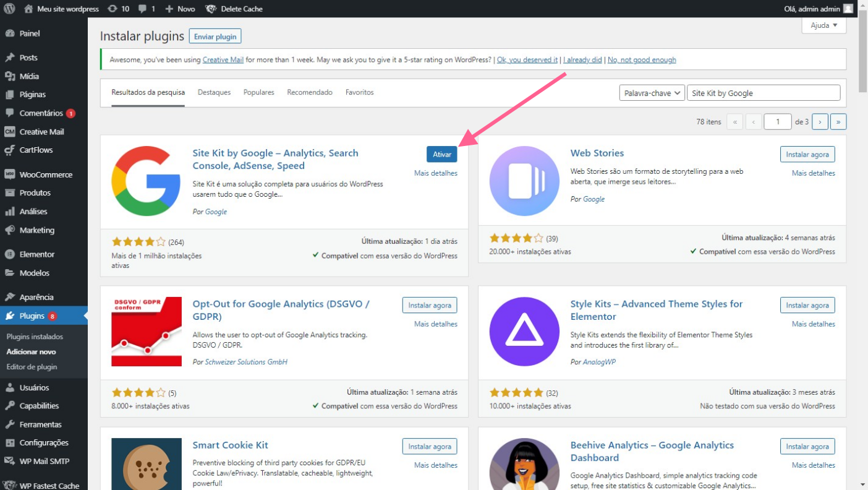Open the WordPress logo menu
Viewport: 868px width, 490px height.
[x=9, y=9]
